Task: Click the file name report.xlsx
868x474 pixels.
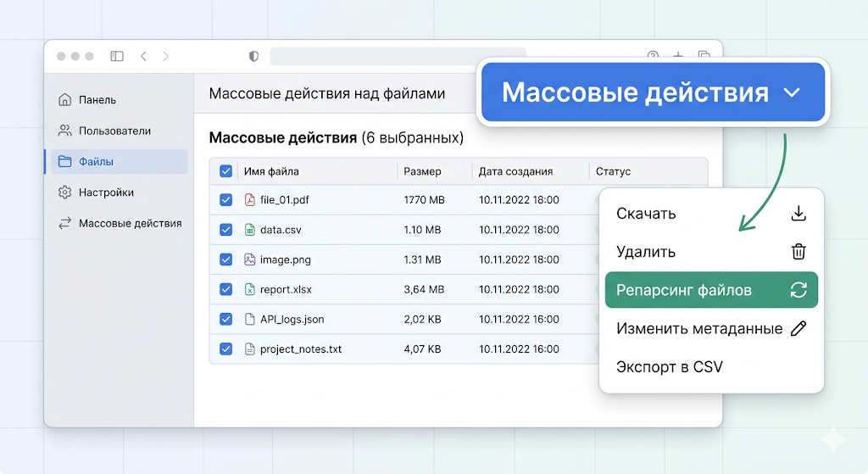Action: pyautogui.click(x=286, y=289)
